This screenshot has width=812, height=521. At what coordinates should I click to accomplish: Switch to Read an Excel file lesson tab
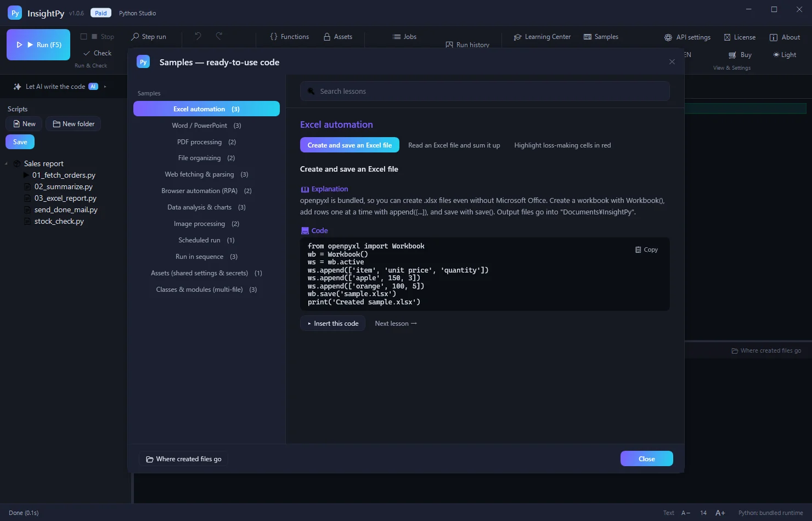[454, 145]
